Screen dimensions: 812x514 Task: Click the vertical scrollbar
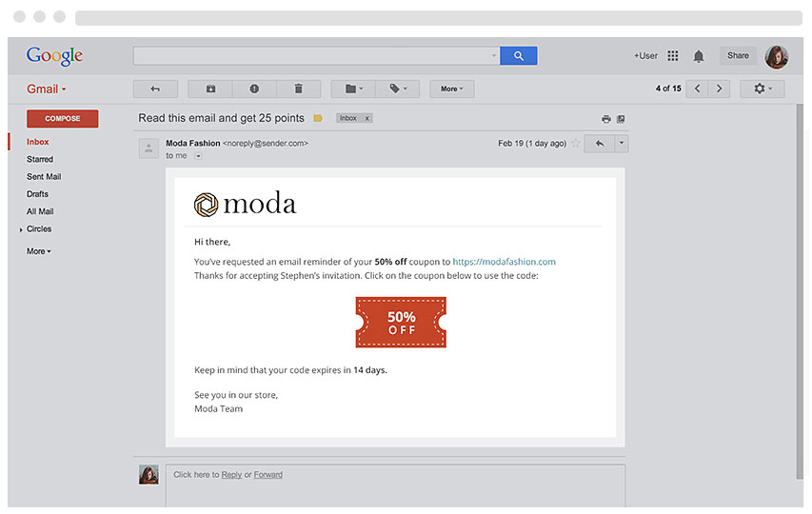(x=800, y=291)
